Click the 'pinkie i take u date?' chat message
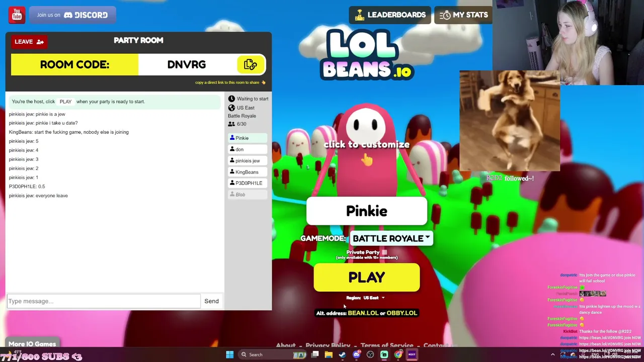The width and height of the screenshot is (644, 362). [43, 123]
